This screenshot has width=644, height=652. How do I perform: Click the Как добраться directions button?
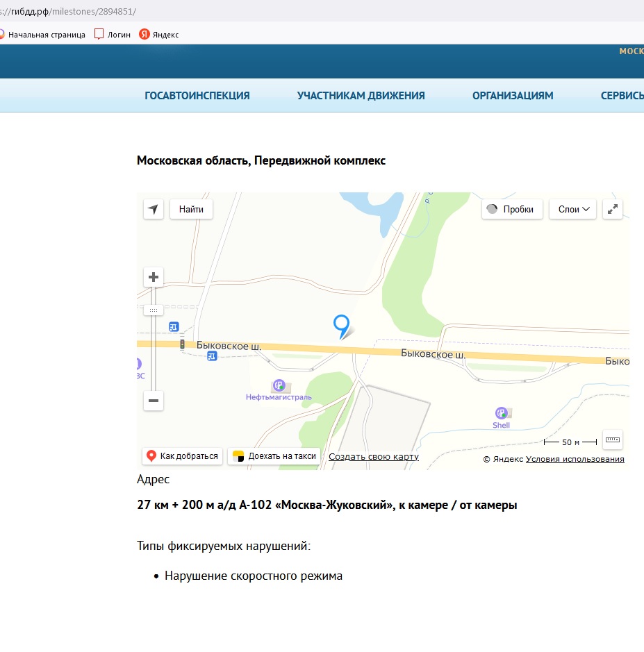[x=182, y=456]
